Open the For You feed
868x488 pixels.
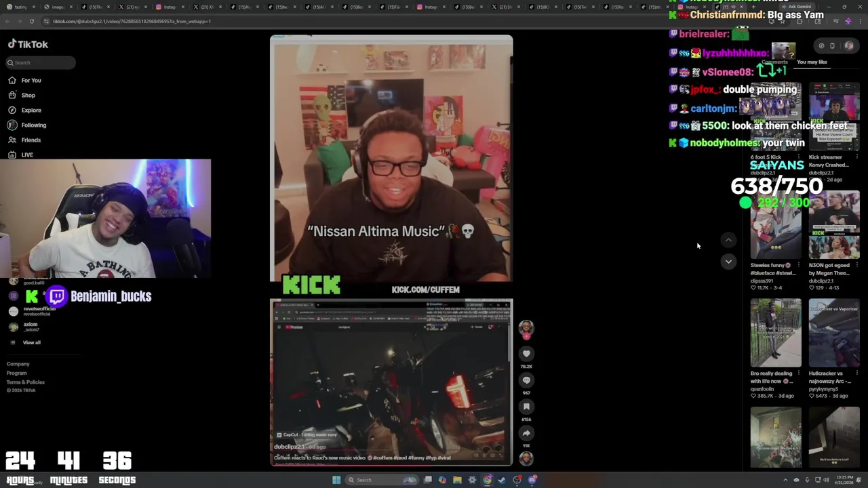point(25,80)
